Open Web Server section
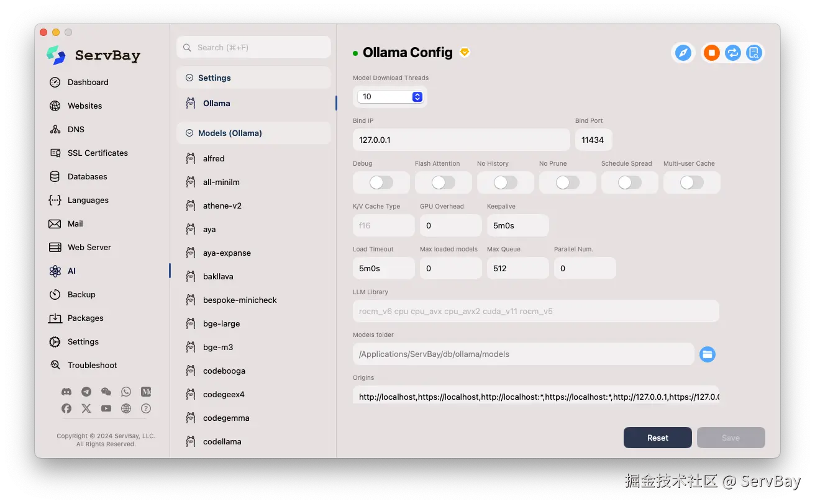815x504 pixels. [x=89, y=247]
